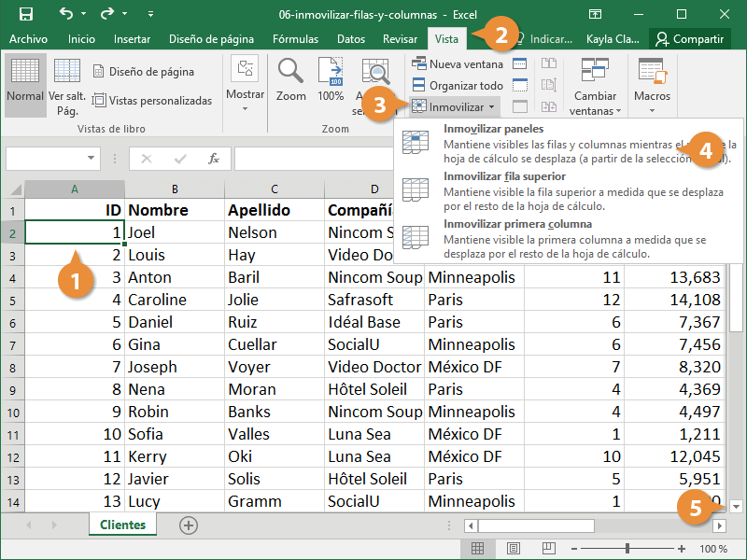Viewport: 747px width, 560px height.
Task: Open the Macros dropdown
Action: 652,80
